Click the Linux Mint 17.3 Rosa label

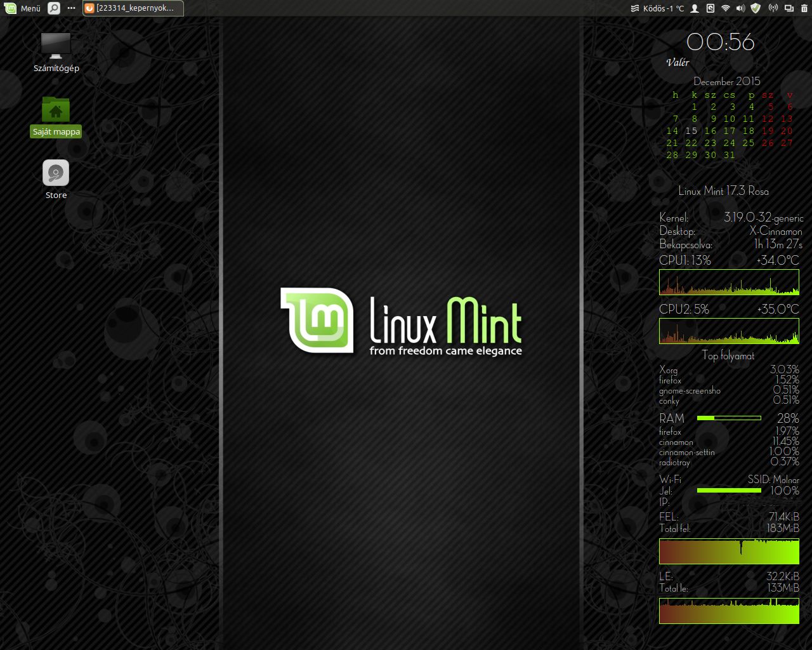(x=723, y=191)
